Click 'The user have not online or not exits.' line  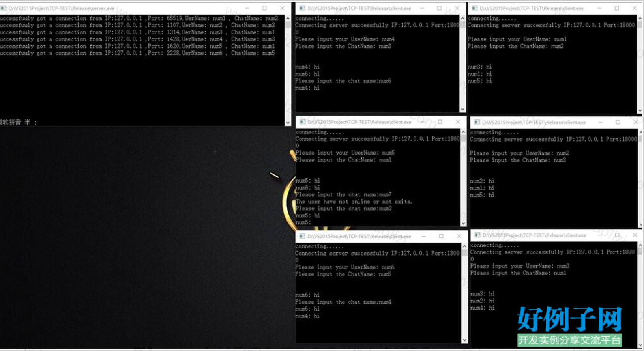(x=354, y=202)
